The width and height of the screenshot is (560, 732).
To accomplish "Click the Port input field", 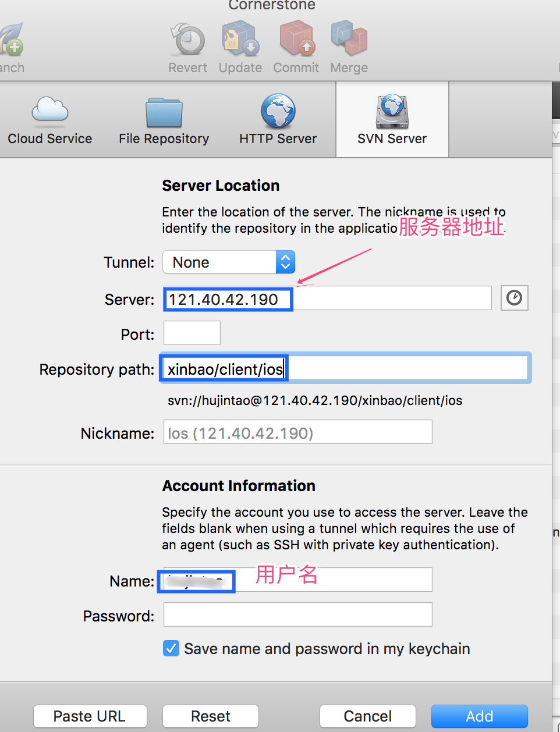I will coord(192,333).
